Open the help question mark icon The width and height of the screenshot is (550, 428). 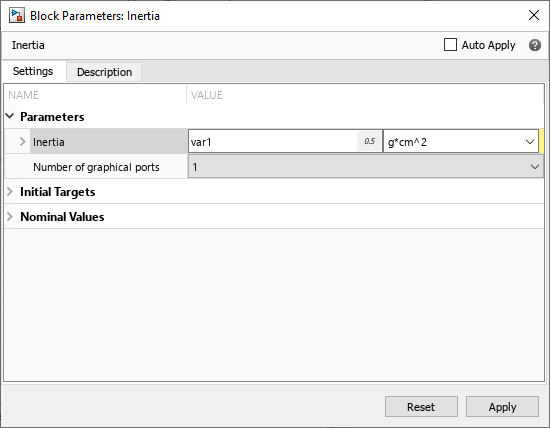(535, 45)
